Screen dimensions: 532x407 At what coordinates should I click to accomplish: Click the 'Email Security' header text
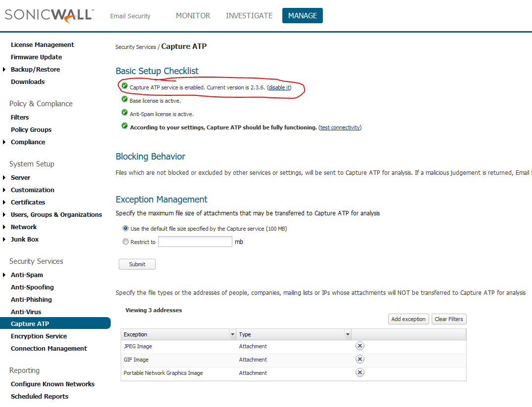pyautogui.click(x=131, y=16)
